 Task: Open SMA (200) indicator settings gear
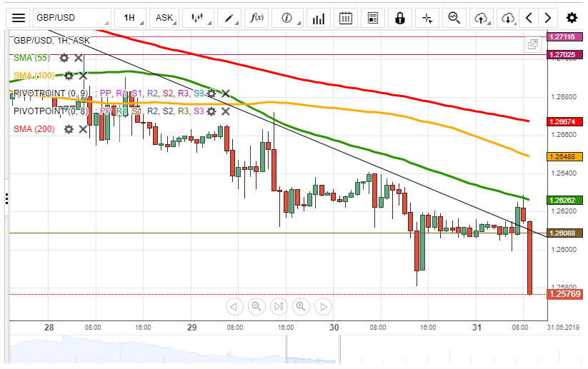[x=69, y=129]
